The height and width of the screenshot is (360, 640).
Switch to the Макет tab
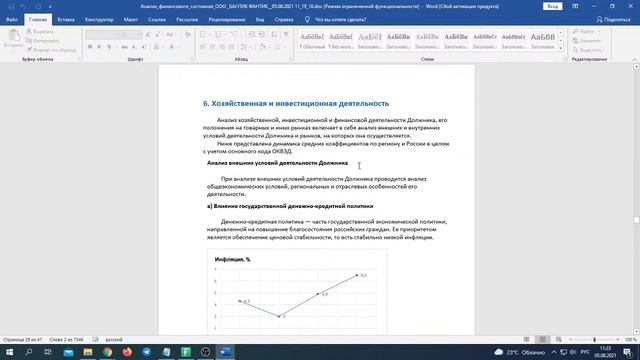click(x=131, y=20)
